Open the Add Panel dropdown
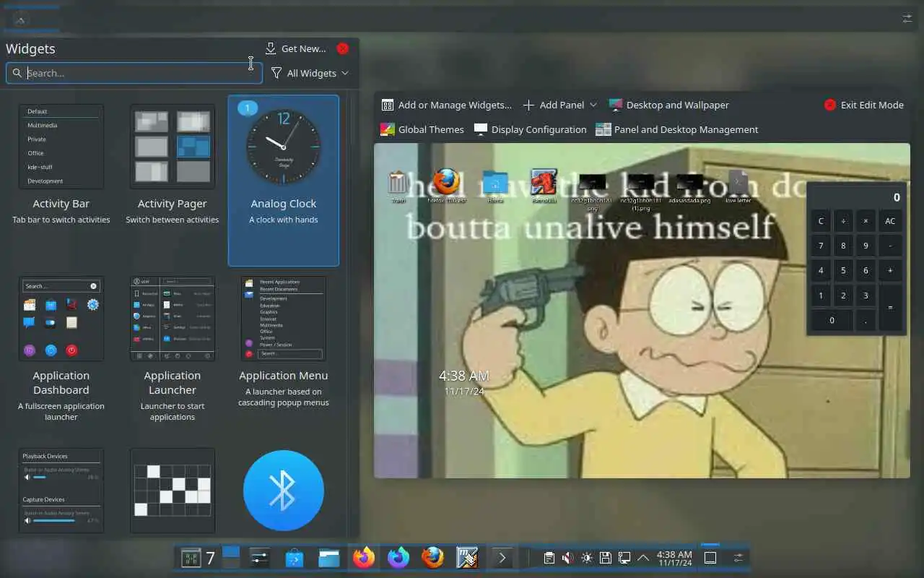The width and height of the screenshot is (924, 578). (559, 105)
